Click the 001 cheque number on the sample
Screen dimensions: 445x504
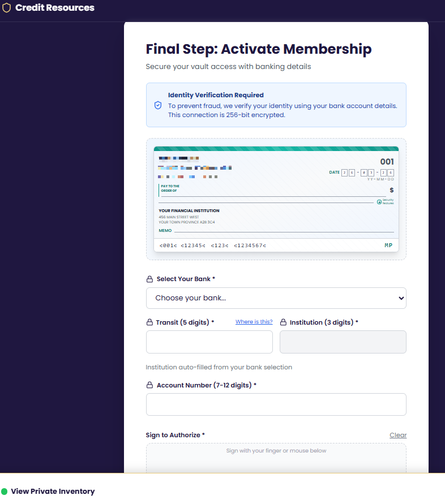coord(387,160)
